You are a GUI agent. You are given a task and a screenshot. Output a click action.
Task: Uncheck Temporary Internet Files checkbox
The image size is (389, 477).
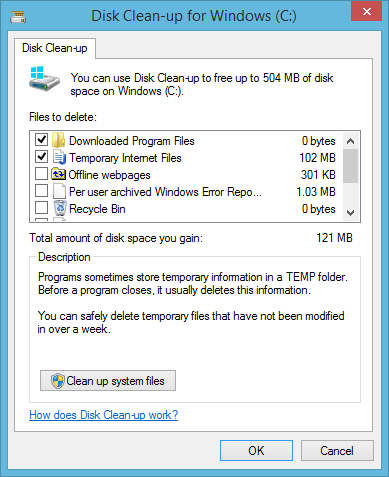[x=42, y=157]
